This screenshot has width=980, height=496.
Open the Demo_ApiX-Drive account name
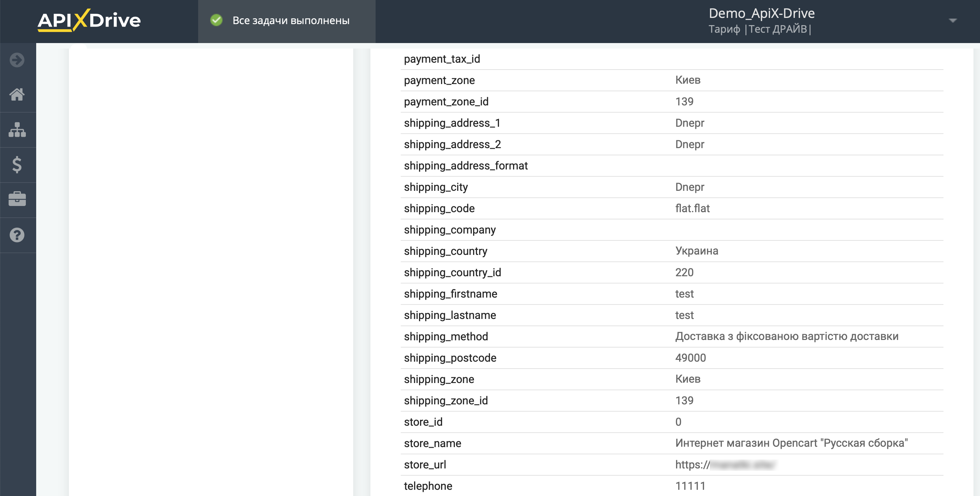pos(762,13)
